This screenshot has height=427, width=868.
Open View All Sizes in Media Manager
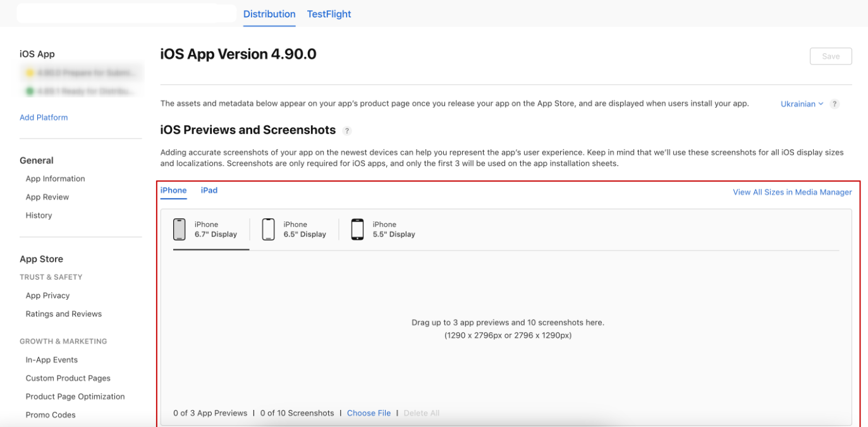coord(792,192)
